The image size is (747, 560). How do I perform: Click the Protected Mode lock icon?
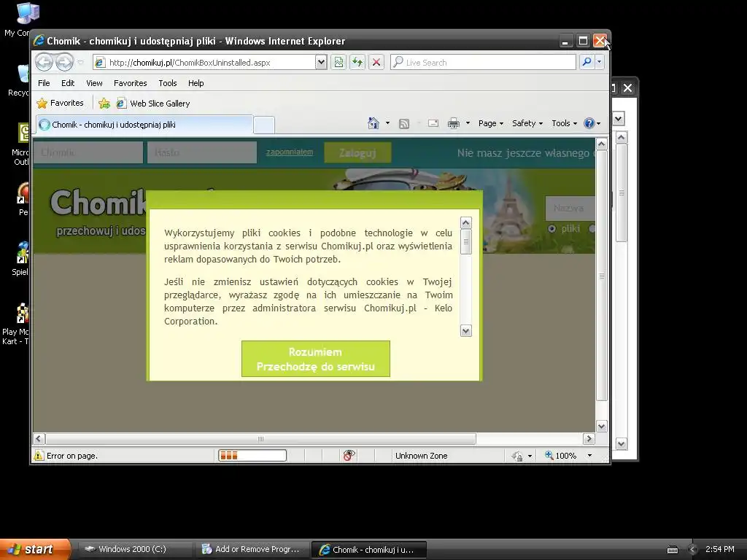coord(517,456)
